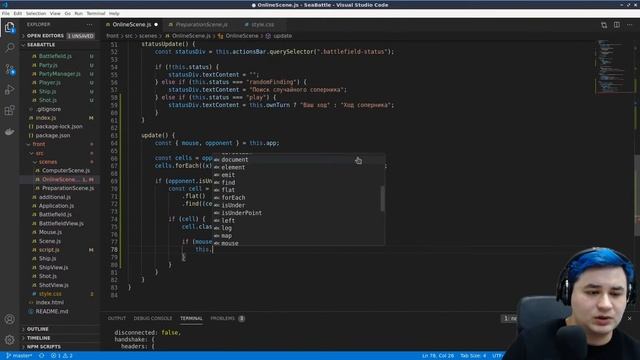Open the Docker view icon

9,131
